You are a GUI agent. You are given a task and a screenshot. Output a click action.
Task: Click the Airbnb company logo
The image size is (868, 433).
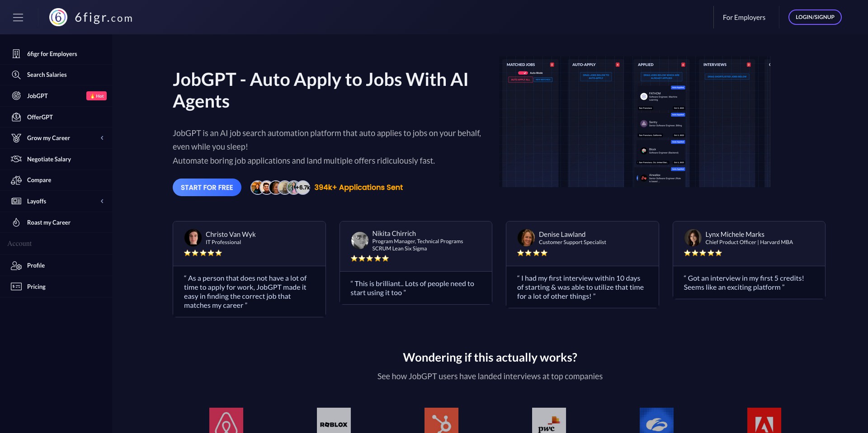pos(226,420)
